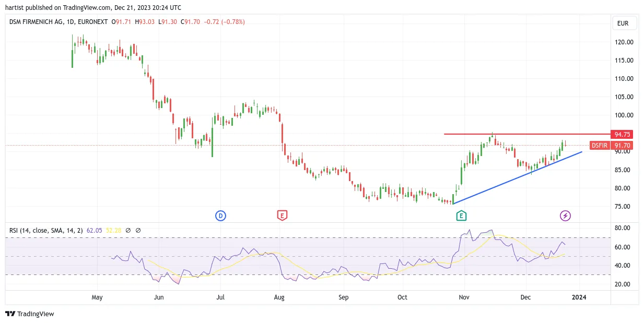The height and width of the screenshot is (323, 644).
Task: Click the purple lightning event marker
Action: (x=565, y=216)
